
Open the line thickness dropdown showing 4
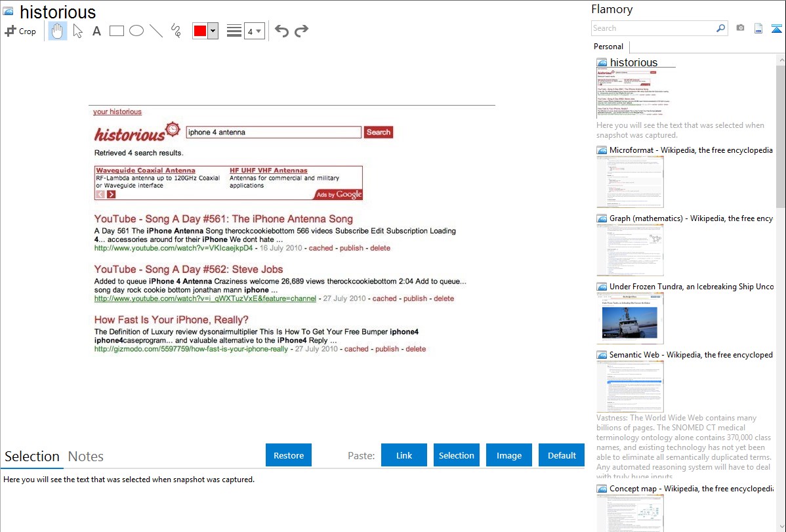pos(255,31)
